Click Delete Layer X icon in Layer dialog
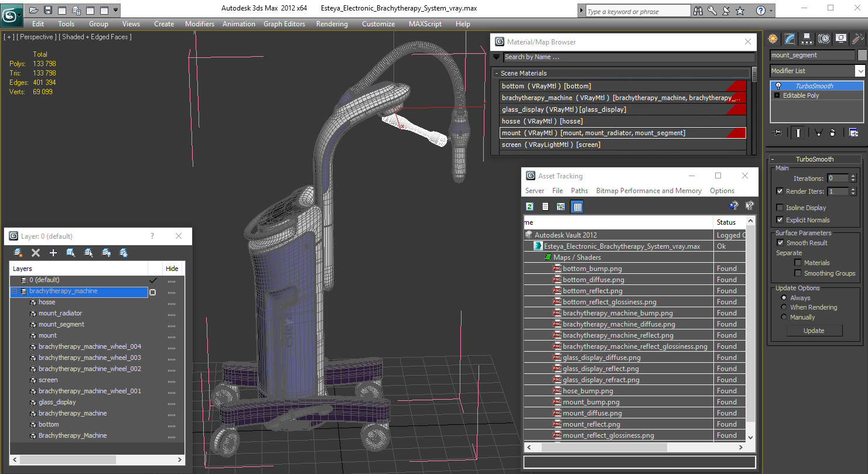Viewport: 868px width, 474px height. pos(36,253)
